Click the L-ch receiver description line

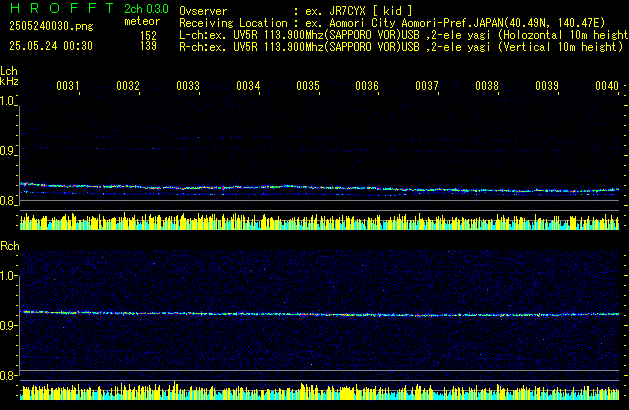[404, 35]
